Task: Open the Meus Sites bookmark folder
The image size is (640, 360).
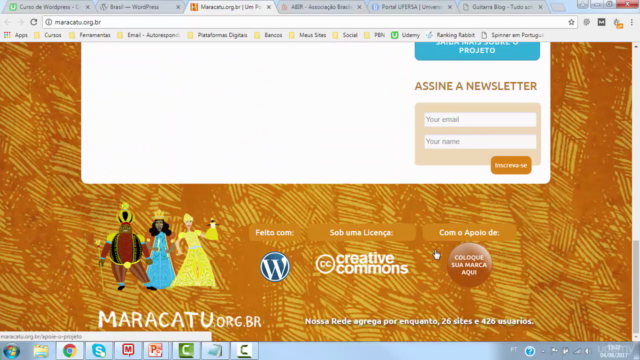Action: click(x=307, y=35)
